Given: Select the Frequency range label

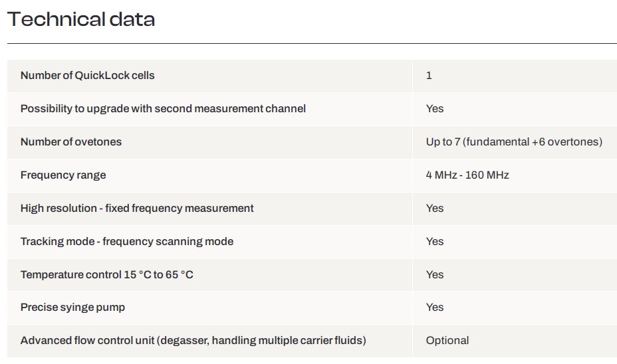Looking at the screenshot, I should click(x=63, y=175).
